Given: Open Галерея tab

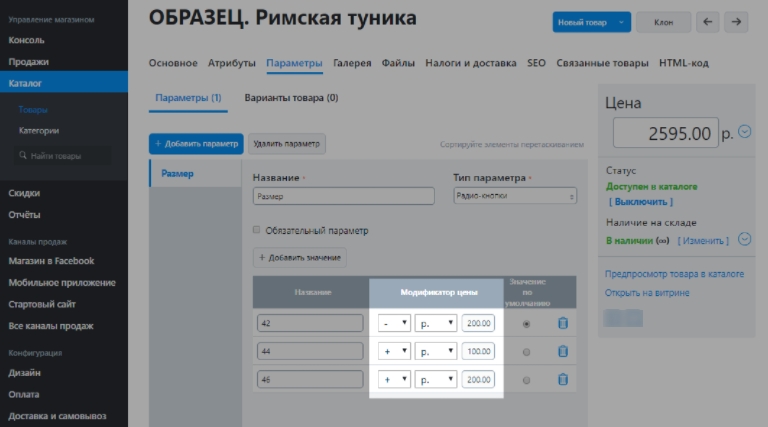Looking at the screenshot, I should [x=352, y=63].
